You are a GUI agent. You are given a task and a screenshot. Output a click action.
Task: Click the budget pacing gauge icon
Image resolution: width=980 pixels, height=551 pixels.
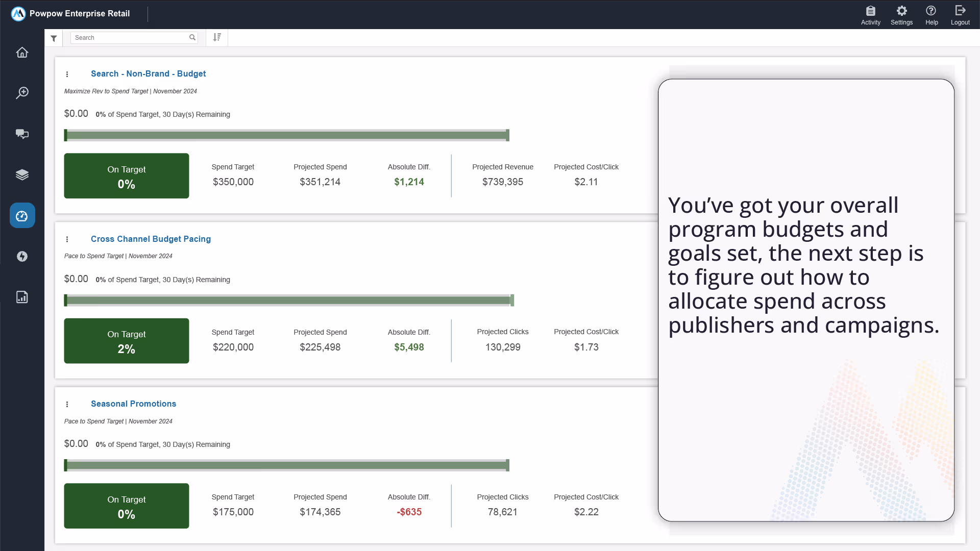pos(22,216)
